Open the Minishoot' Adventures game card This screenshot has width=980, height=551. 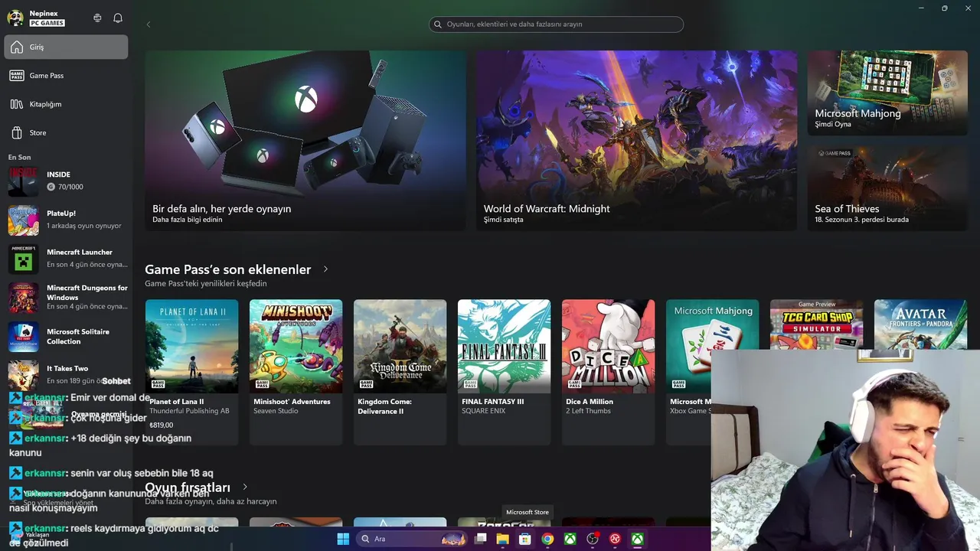pos(296,372)
